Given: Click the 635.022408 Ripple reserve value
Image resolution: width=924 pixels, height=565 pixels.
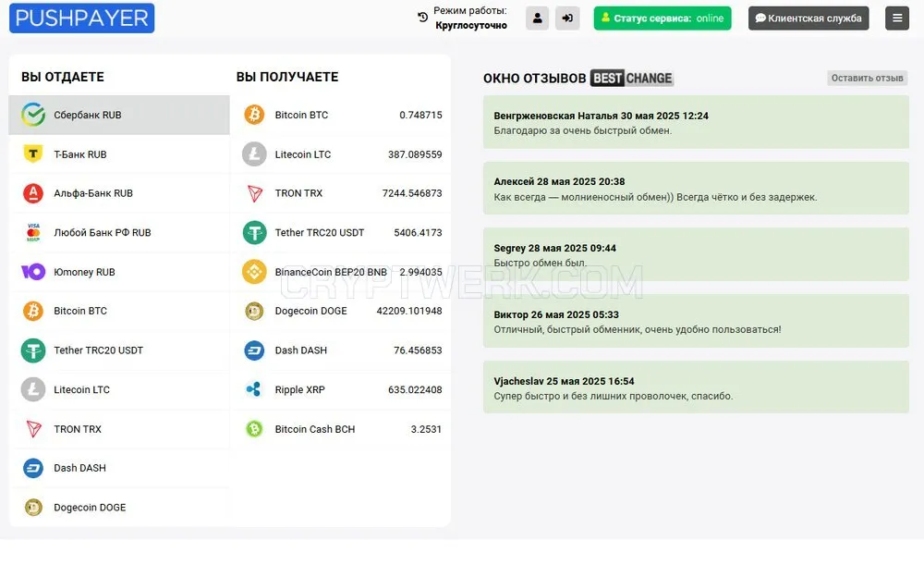Looking at the screenshot, I should (415, 390).
